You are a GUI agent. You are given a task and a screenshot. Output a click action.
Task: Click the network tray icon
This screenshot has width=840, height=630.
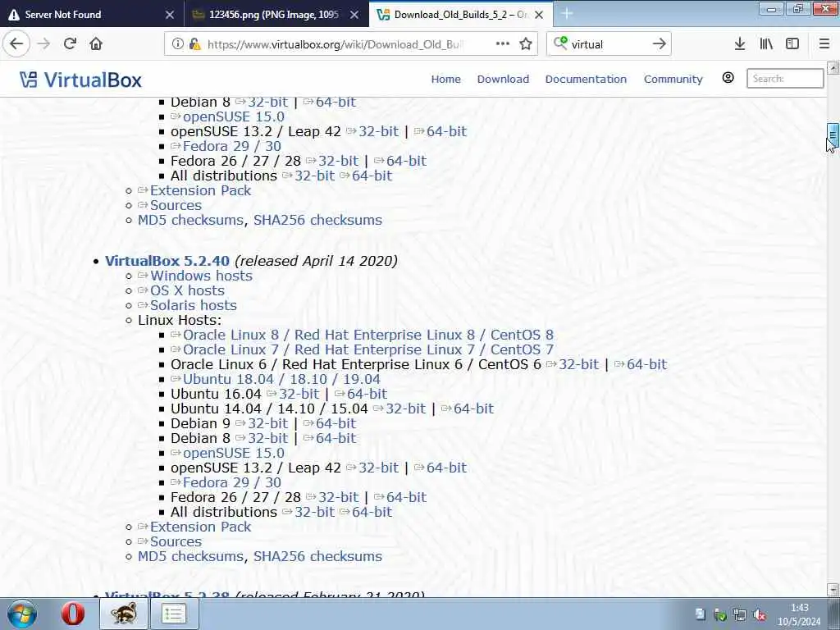740,615
